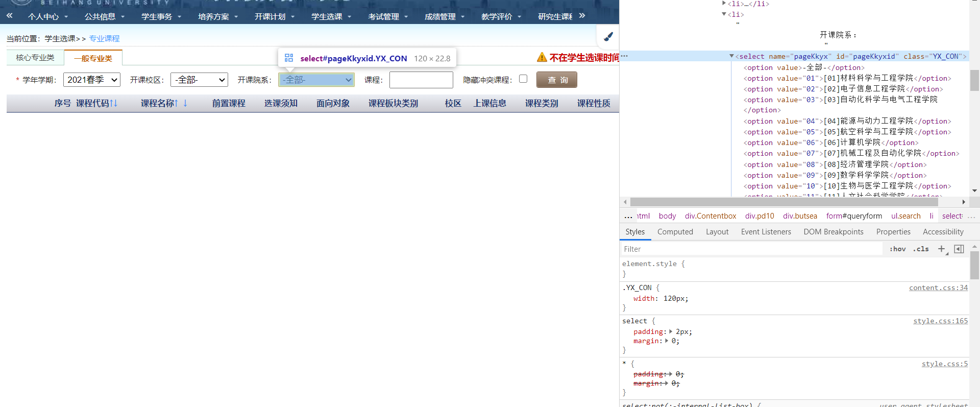Open the 个人中心 menu
The width and height of the screenshot is (980, 407).
[48, 16]
